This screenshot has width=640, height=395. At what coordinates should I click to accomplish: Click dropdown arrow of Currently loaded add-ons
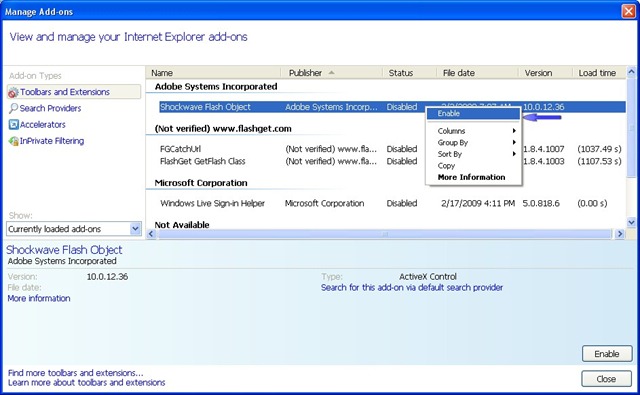coord(136,229)
